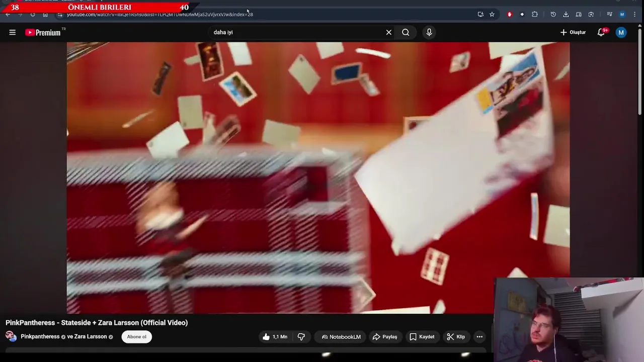Open the send-to-devices icon
Viewport: 644px width, 362px height.
click(579, 15)
